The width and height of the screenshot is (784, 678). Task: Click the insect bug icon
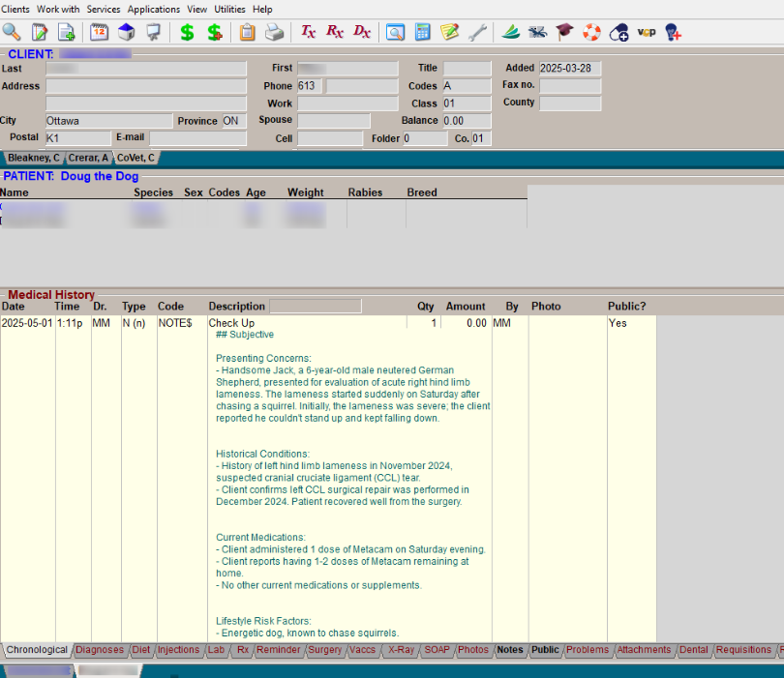[537, 32]
